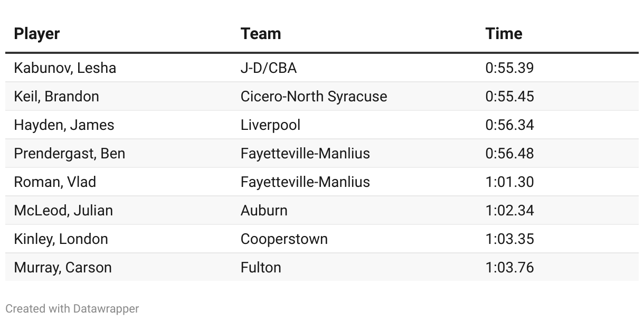Select Hayden, James in the table
Image resolution: width=644 pixels, height=321 pixels.
[64, 125]
